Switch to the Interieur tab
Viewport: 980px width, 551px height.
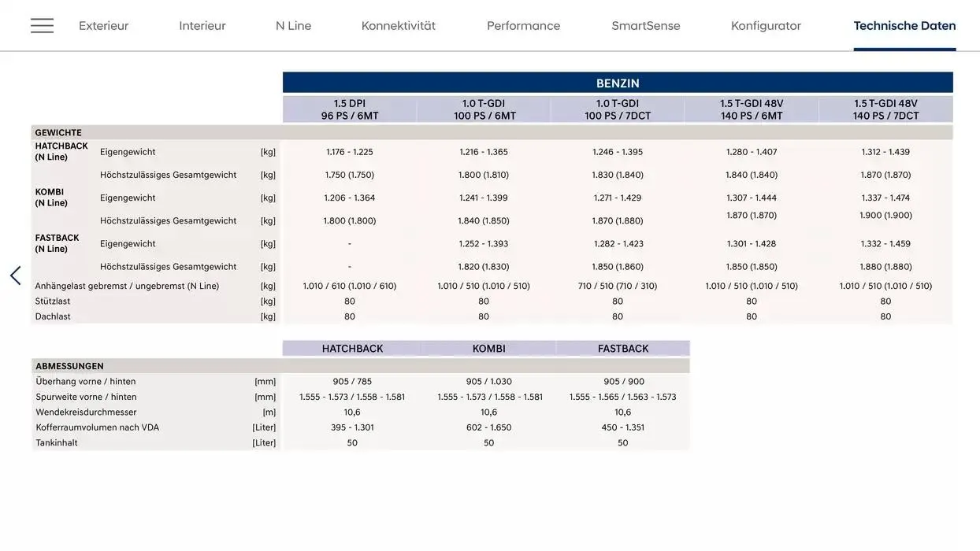click(202, 26)
